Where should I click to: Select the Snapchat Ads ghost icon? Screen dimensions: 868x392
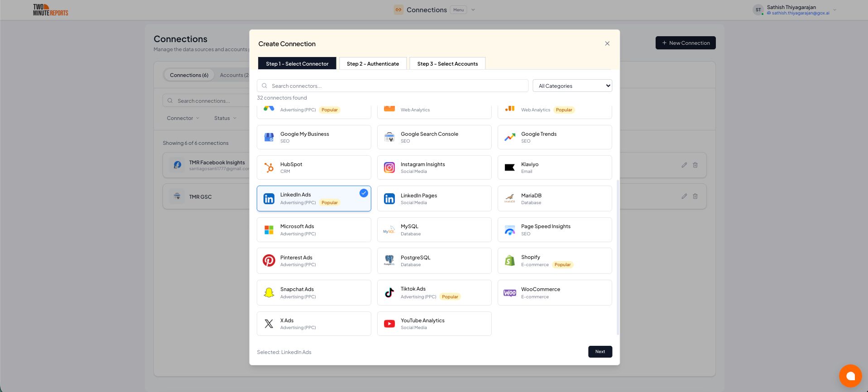(269, 292)
